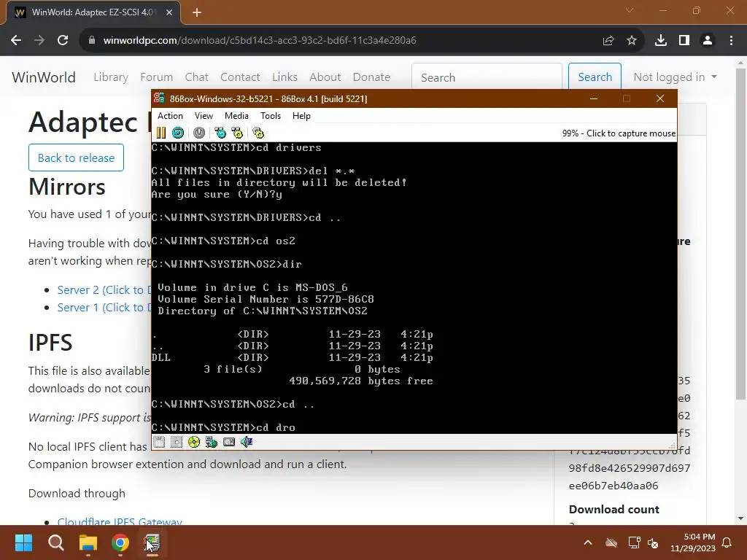
Task: Send Ctrl+Alt+Esc using the toolbar icon
Action: tap(237, 133)
